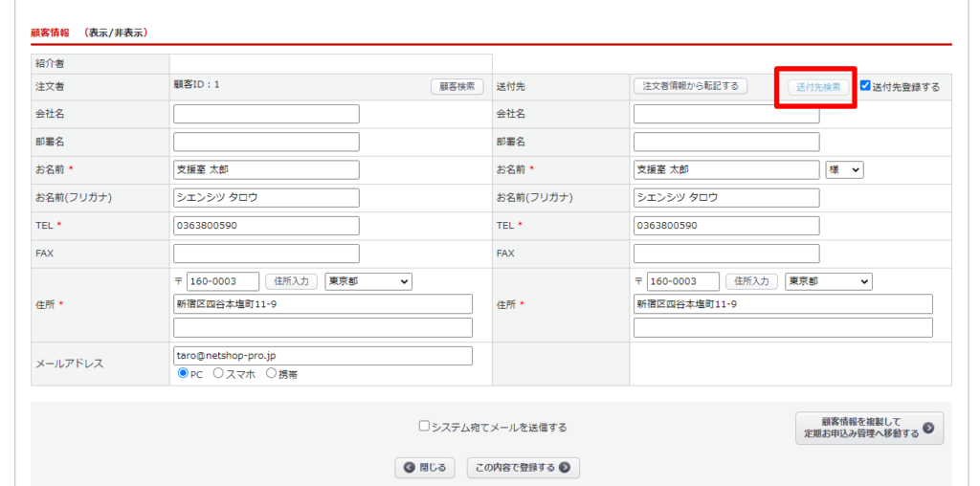The width and height of the screenshot is (980, 486).
Task: Open 送付先検索 in the red box
Action: 818,87
